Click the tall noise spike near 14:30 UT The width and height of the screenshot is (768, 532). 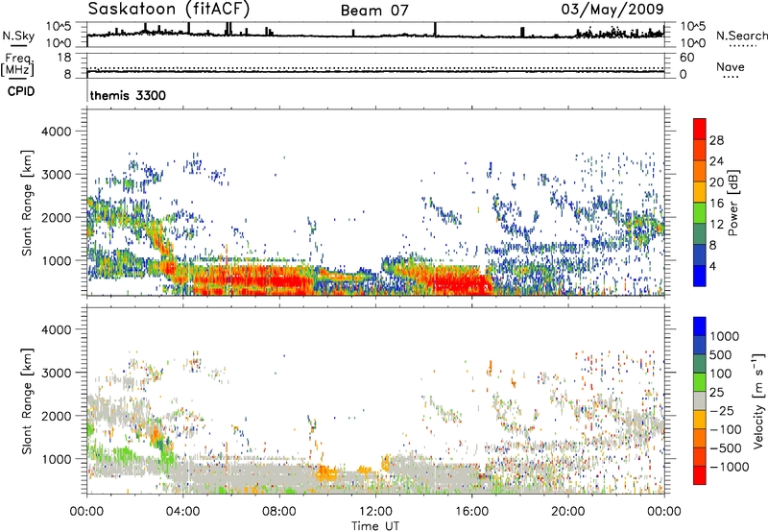coord(435,29)
